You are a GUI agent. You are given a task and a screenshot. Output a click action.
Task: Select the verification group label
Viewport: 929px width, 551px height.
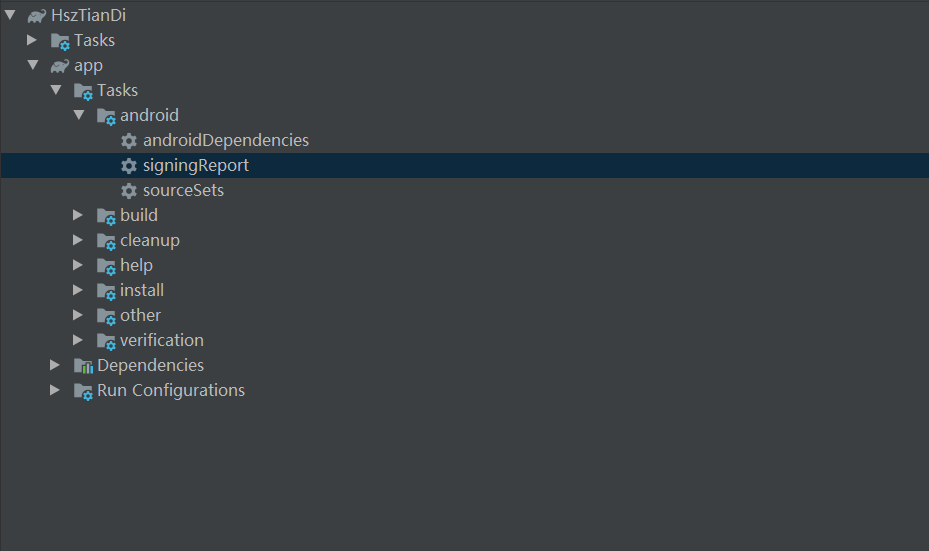click(162, 340)
